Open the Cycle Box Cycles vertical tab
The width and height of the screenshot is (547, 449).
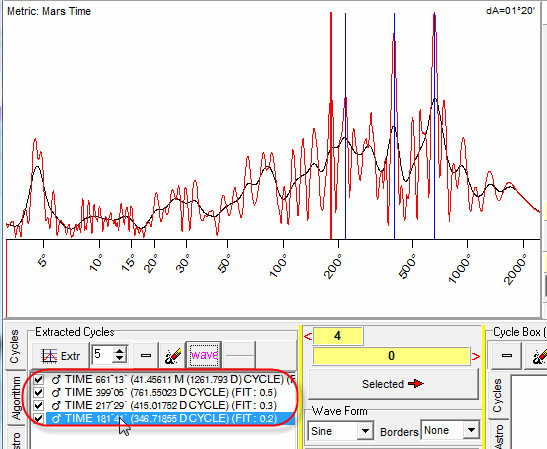[497, 395]
